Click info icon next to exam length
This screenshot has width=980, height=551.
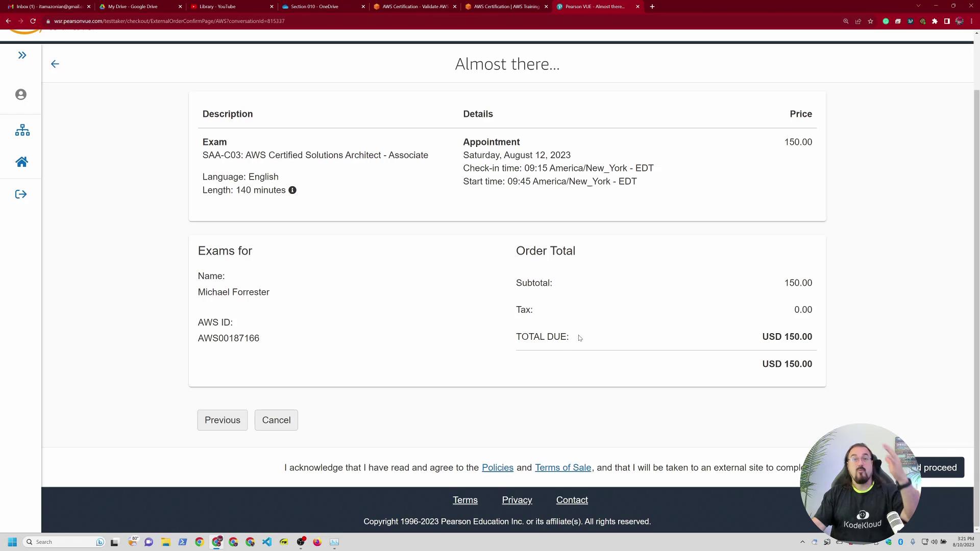(x=292, y=190)
